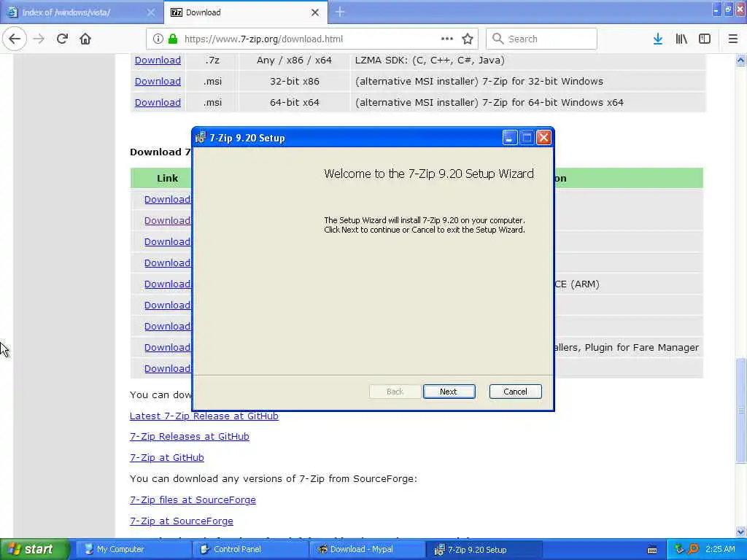The width and height of the screenshot is (747, 560).
Task: Close the Download tab
Action: (315, 12)
